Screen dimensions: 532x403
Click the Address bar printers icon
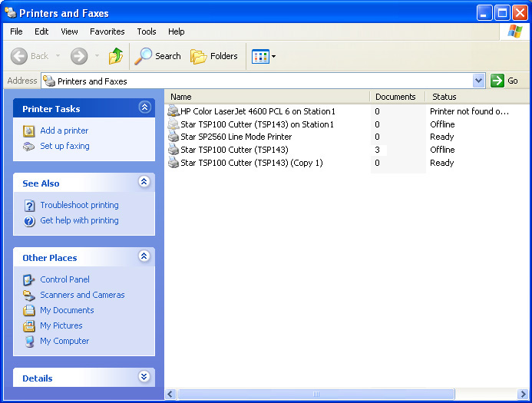pos(49,81)
